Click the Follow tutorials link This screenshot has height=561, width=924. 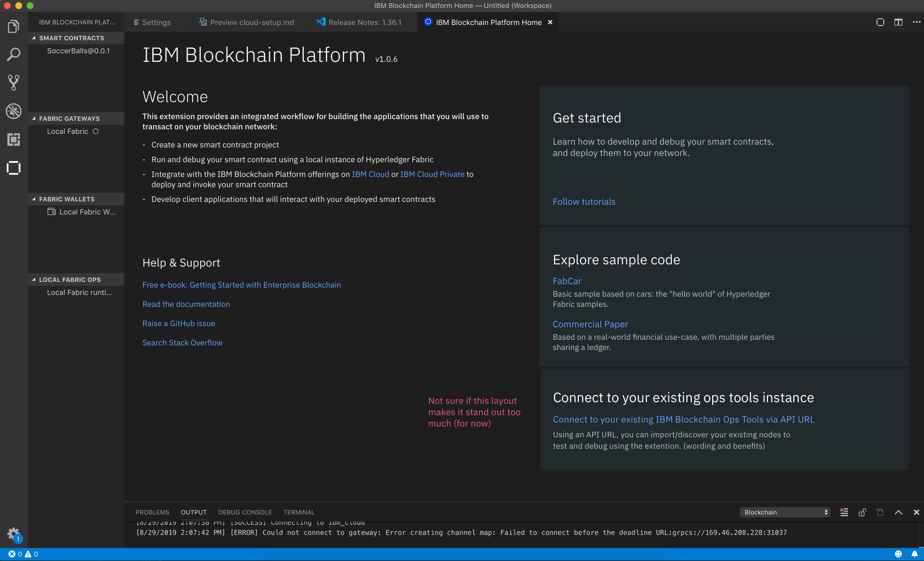583,201
